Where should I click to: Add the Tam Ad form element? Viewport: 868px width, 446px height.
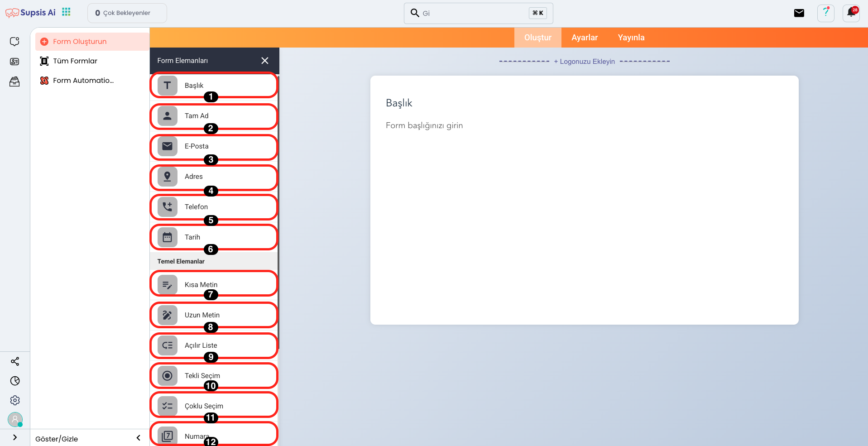pos(214,116)
